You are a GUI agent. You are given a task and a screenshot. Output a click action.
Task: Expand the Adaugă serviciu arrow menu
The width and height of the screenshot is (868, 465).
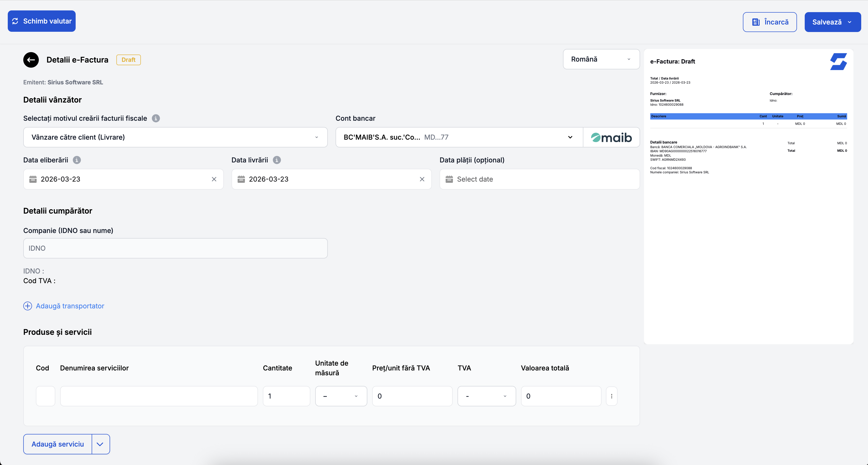(x=100, y=444)
